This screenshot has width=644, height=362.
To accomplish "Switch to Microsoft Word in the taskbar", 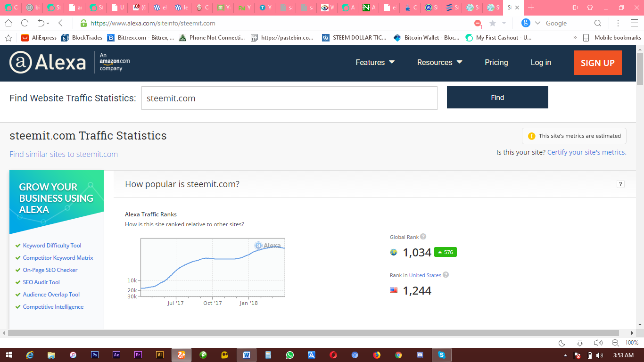I will pos(247,355).
